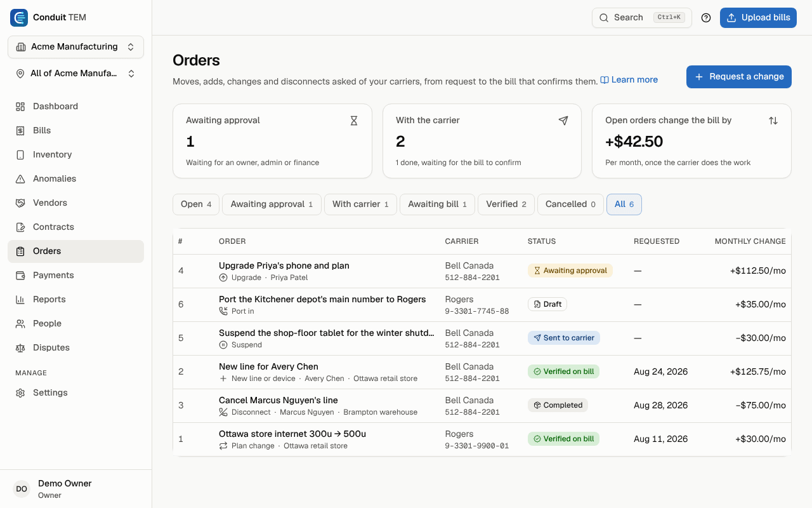Viewport: 812px width, 508px height.
Task: Open order 'Cancel Marcus Nguyen's line'
Action: click(x=278, y=400)
